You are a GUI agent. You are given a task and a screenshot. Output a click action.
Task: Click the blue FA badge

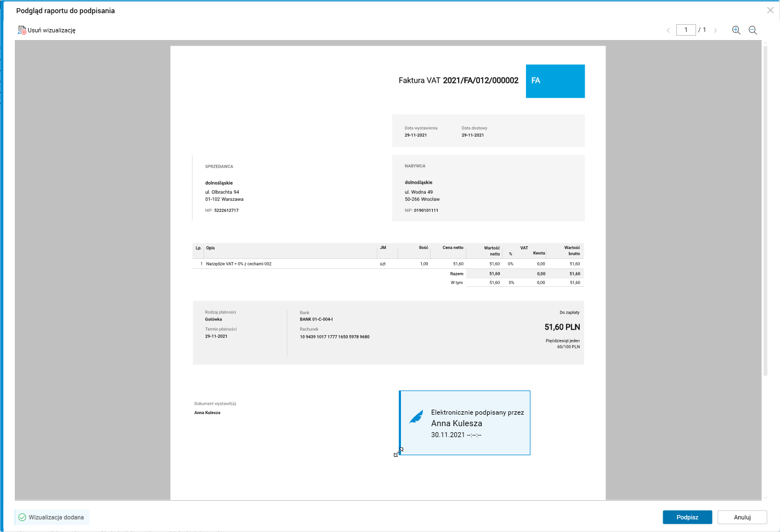click(555, 81)
